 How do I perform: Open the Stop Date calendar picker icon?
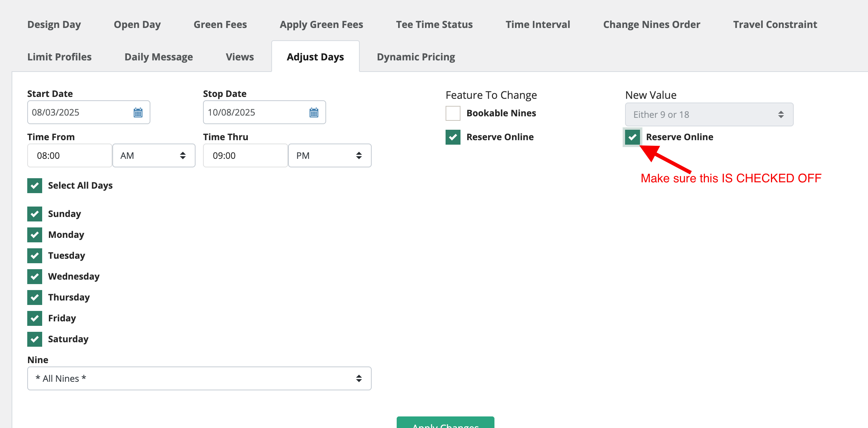click(x=314, y=113)
